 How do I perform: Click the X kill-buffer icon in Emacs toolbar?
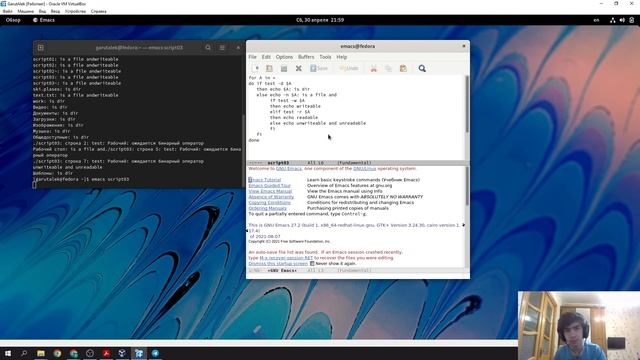coord(298,68)
